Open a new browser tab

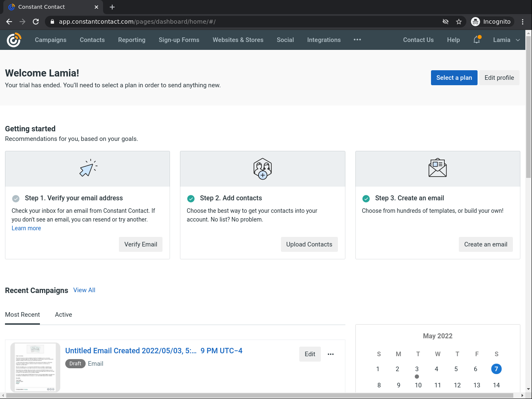pyautogui.click(x=112, y=7)
